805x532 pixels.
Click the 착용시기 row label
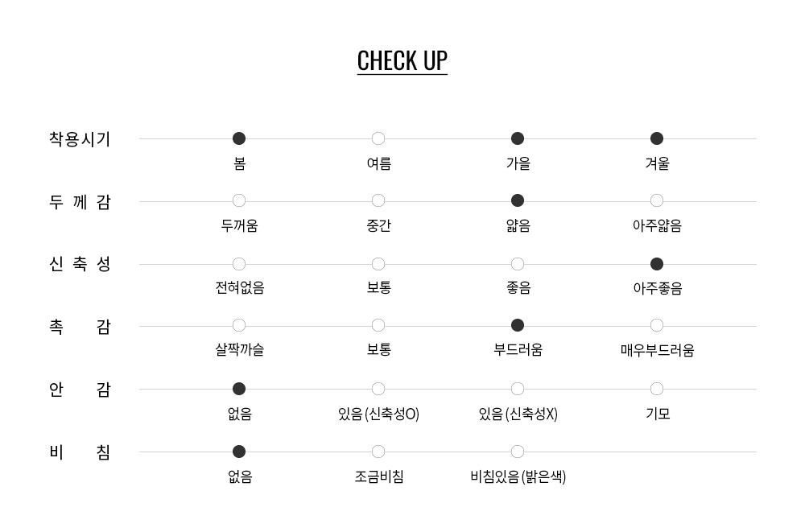click(x=80, y=139)
